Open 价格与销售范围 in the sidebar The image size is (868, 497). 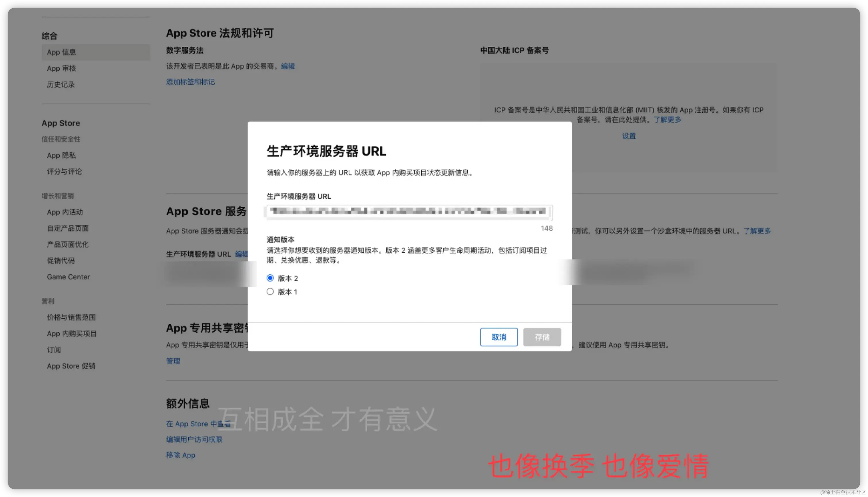pos(71,317)
